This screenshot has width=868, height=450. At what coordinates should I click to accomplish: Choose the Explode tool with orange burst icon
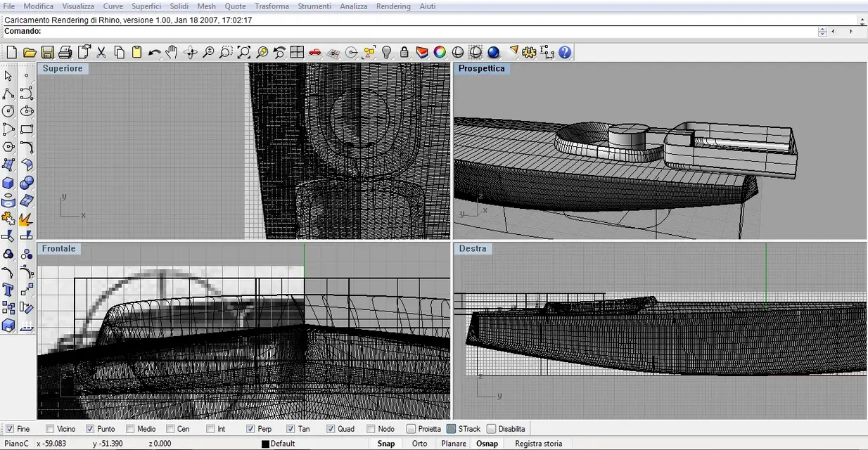click(27, 219)
